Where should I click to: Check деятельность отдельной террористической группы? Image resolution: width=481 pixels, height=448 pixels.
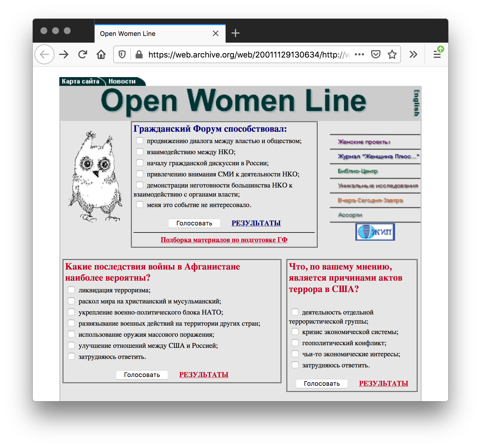tap(295, 312)
